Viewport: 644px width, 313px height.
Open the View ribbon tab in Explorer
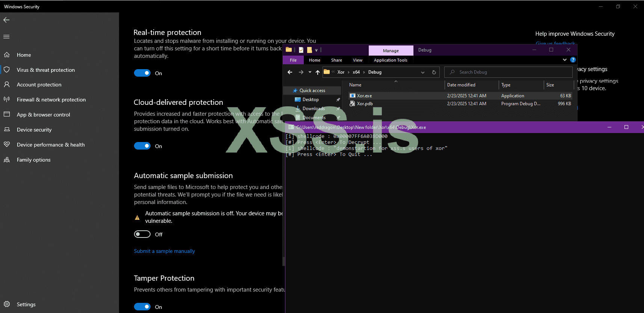pyautogui.click(x=357, y=60)
